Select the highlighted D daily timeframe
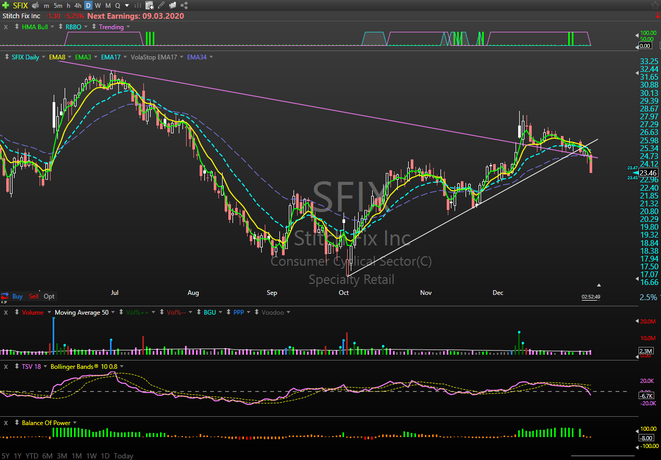Screen dimensions: 661x460 [88, 5]
